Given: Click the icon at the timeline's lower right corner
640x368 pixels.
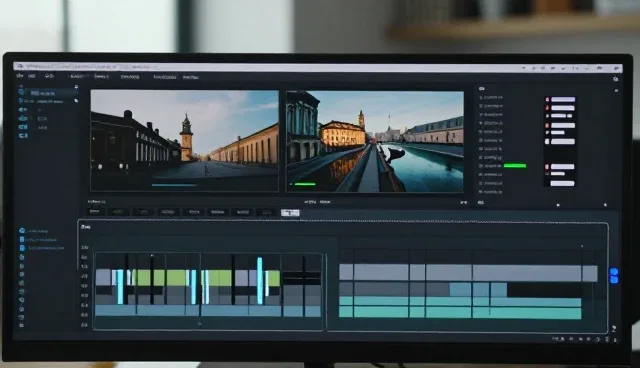Looking at the screenshot, I should [x=613, y=329].
